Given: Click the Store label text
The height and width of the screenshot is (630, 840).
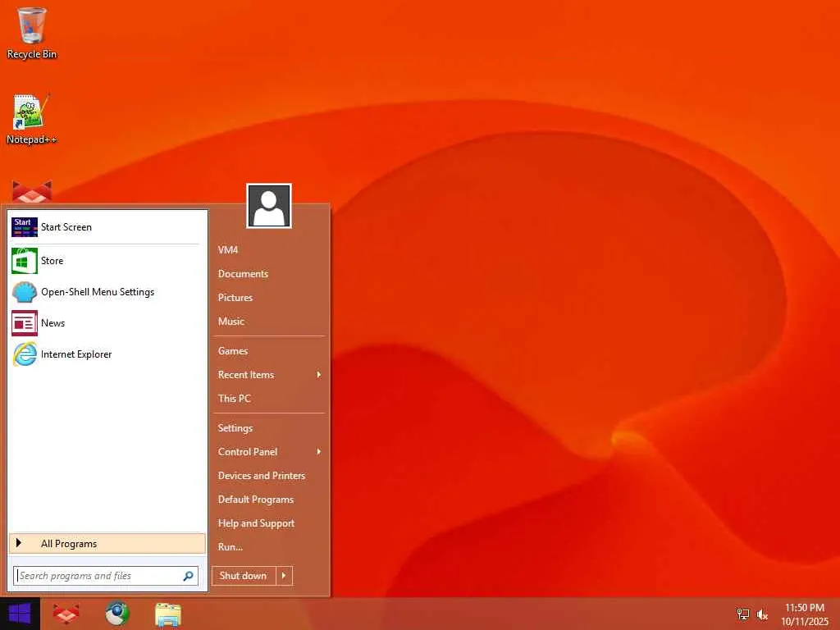Looking at the screenshot, I should pos(52,261).
